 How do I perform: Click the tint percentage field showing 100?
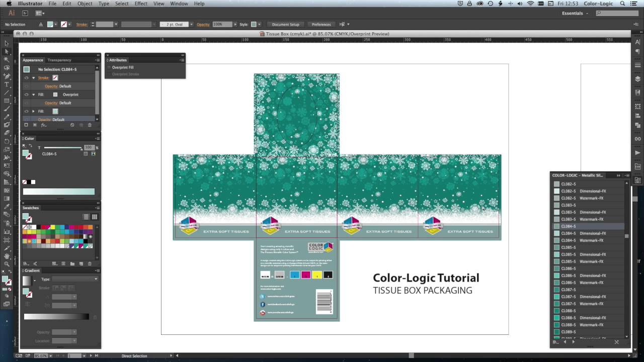point(89,147)
